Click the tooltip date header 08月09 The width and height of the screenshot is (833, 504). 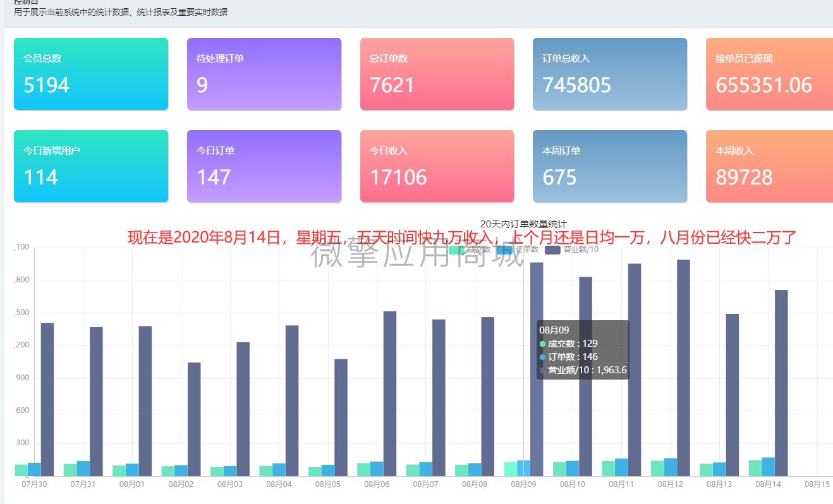(x=554, y=330)
